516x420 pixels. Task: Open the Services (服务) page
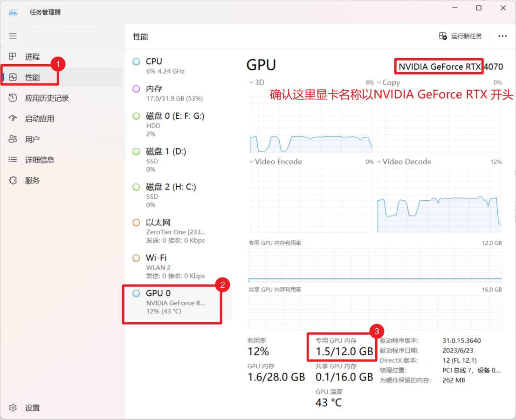pyautogui.click(x=32, y=180)
